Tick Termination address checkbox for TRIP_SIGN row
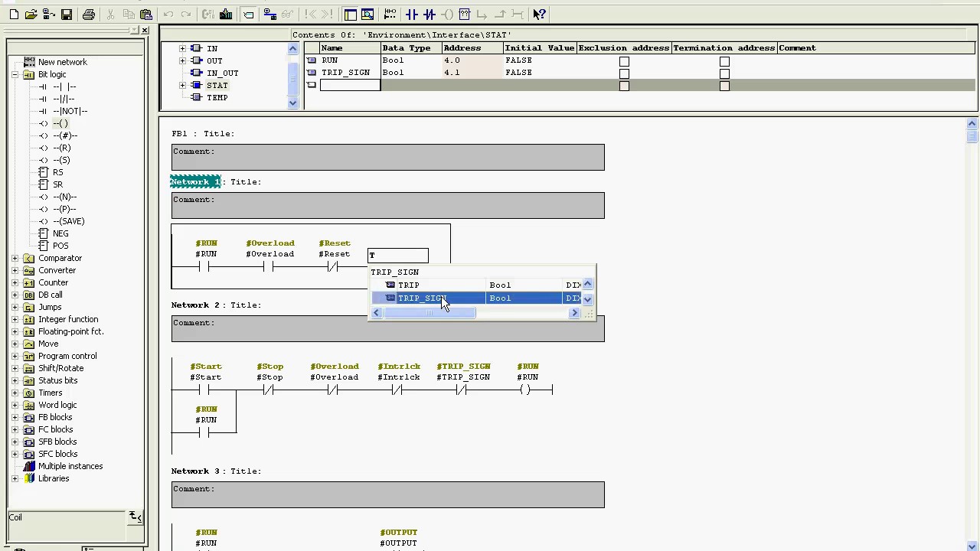The width and height of the screenshot is (980, 551). click(x=724, y=73)
